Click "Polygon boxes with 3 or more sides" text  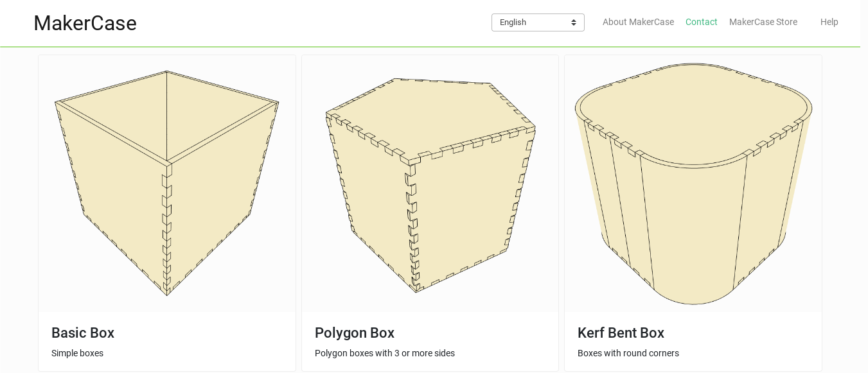[385, 353]
